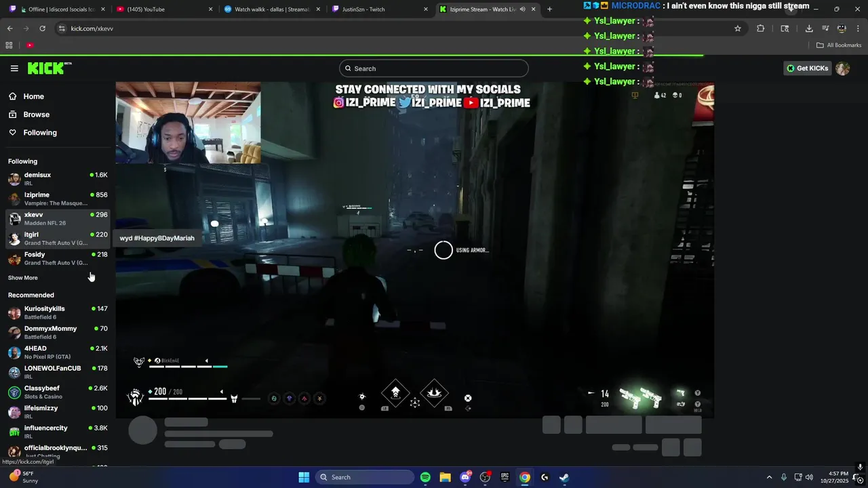Open All Bookmarks folder
Screen dimensions: 868x488
(839, 45)
